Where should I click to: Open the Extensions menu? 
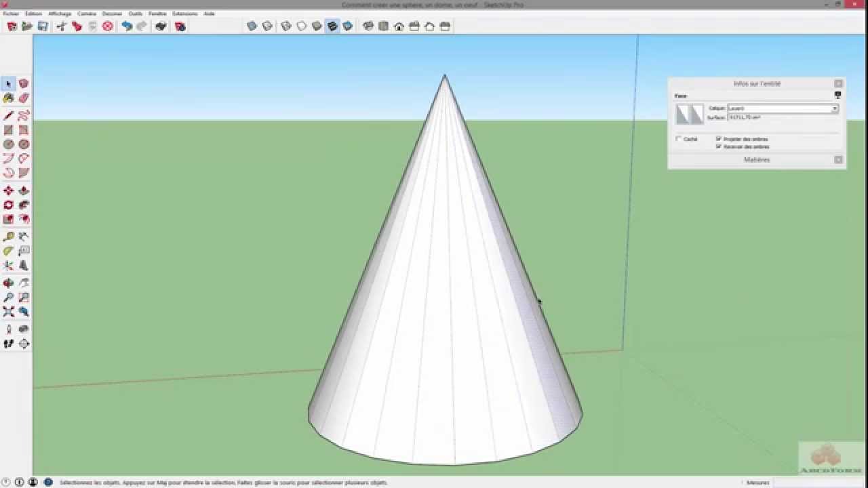[185, 14]
